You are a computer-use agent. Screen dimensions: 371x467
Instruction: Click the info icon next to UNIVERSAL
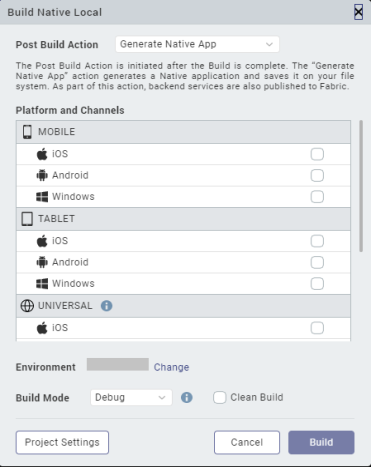[106, 306]
